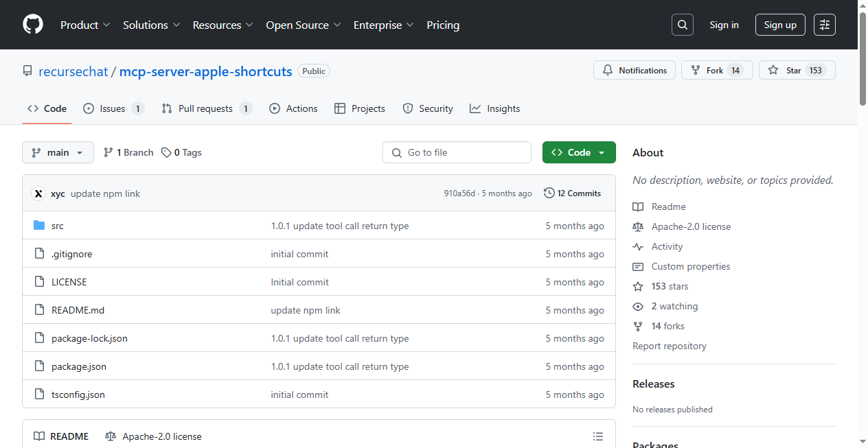
Task: Switch to the Insights tab
Action: tap(495, 108)
